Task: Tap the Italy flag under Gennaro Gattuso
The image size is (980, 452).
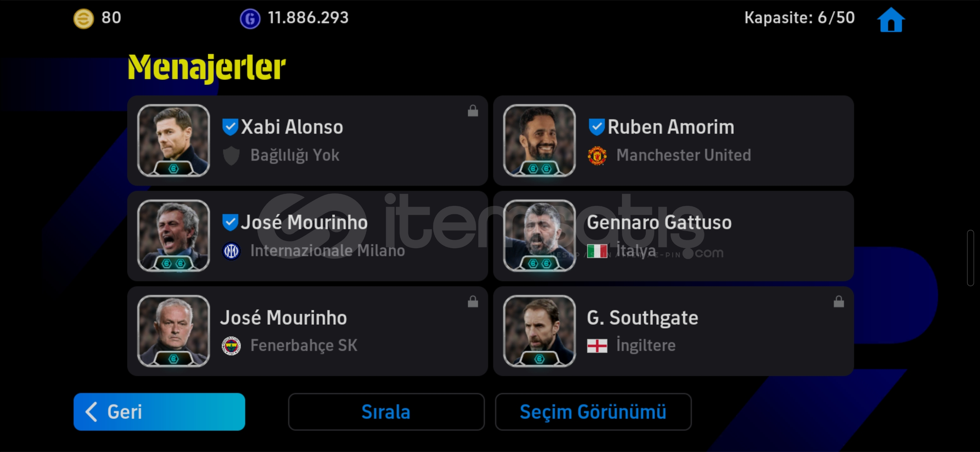Action: tap(597, 251)
